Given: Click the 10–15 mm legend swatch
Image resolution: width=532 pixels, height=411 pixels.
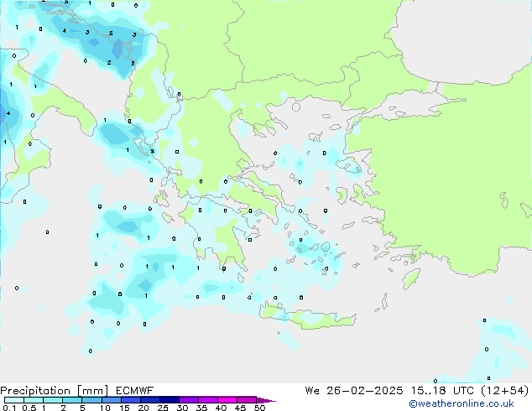Looking at the screenshot, I should pyautogui.click(x=111, y=400).
